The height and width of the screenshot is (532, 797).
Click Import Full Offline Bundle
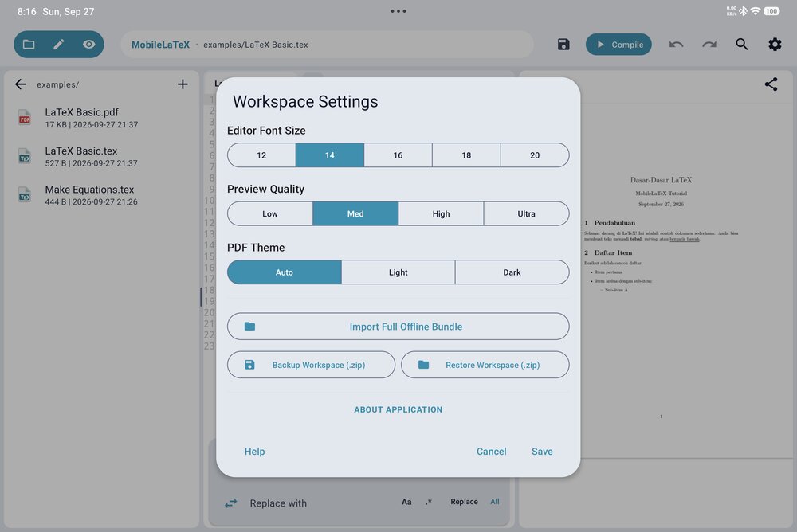pyautogui.click(x=398, y=327)
